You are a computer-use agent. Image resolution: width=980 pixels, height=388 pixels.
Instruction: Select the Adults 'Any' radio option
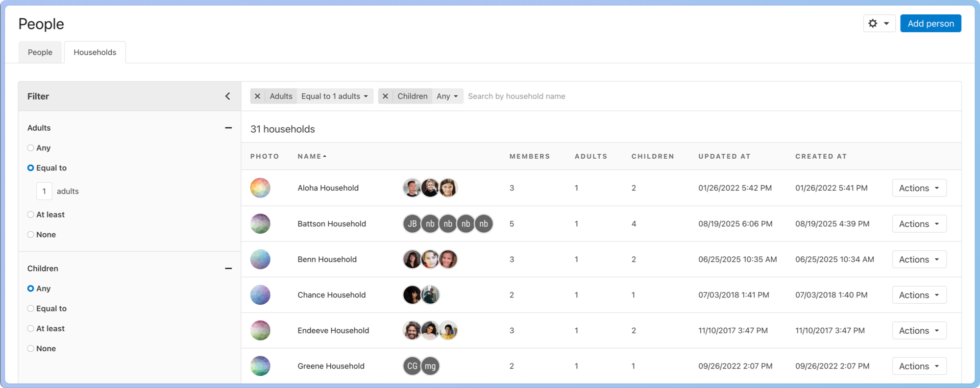(31, 148)
